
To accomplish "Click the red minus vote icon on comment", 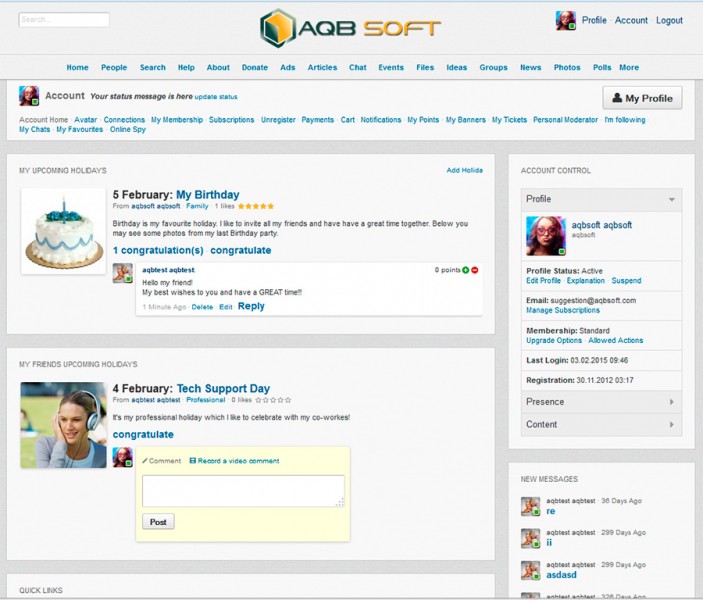I will [x=475, y=270].
